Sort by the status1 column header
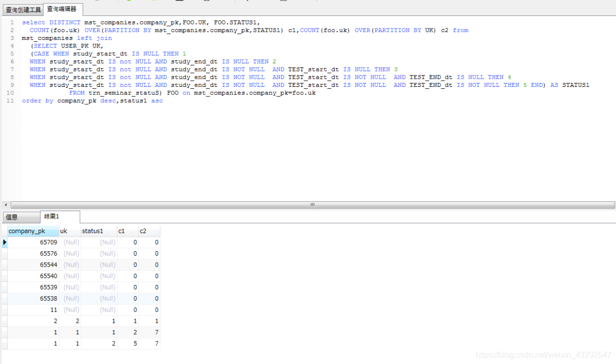Viewport: 616px width, 364px height. pos(99,231)
